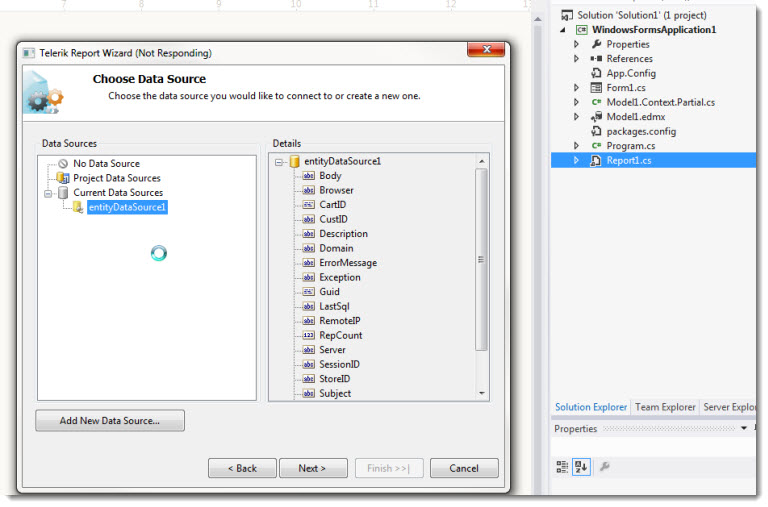Screen dimensions: 768x507
Task: Select the RemoteIP field
Action: [x=339, y=321]
